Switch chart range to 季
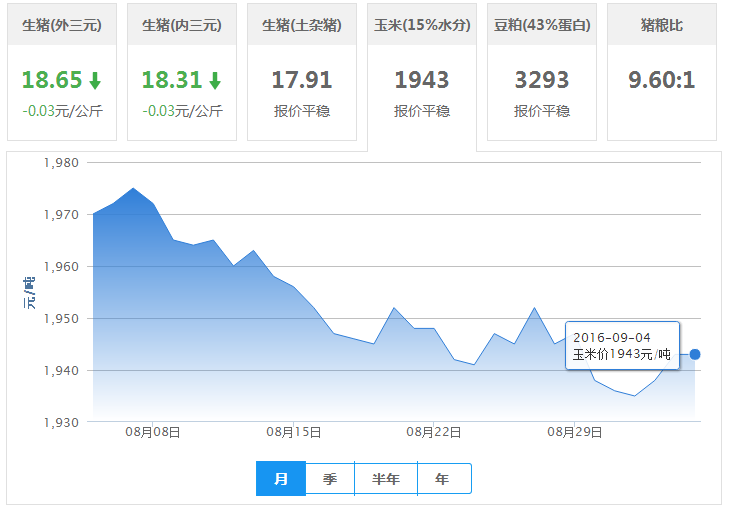 point(330,478)
